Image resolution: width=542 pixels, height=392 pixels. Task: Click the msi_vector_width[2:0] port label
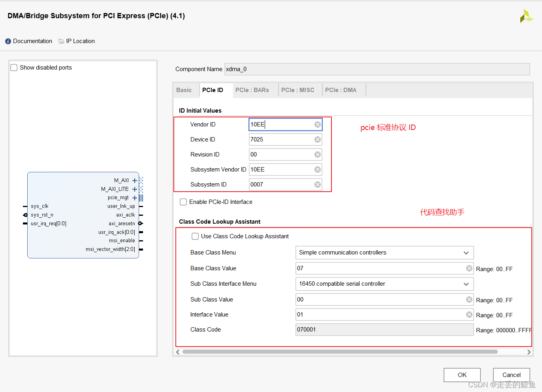pos(111,249)
